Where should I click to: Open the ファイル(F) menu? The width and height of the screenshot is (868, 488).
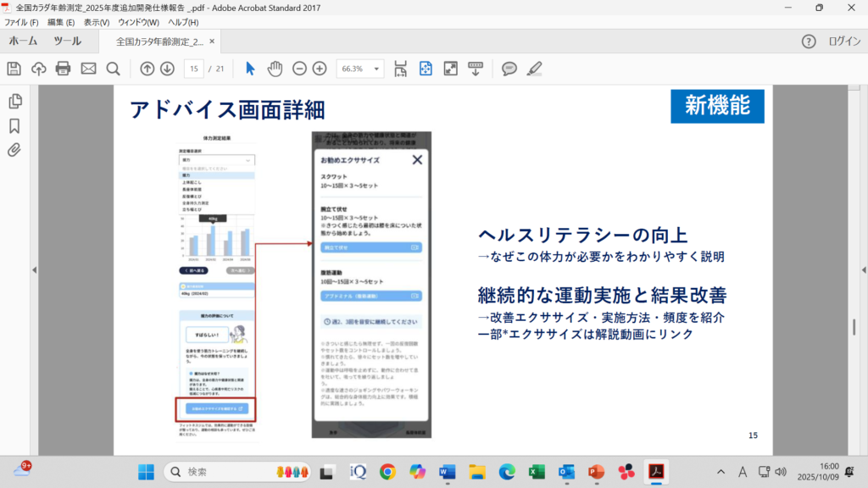click(x=23, y=22)
